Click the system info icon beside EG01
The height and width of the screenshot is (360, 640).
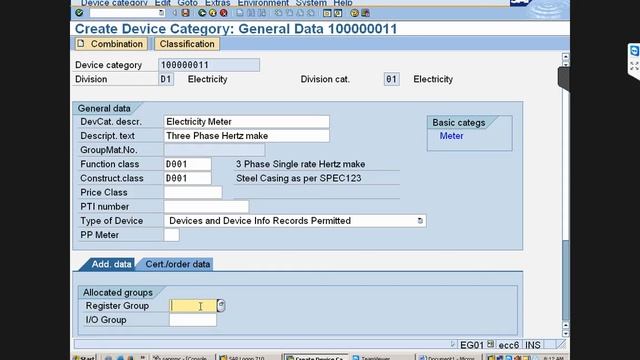click(x=490, y=344)
